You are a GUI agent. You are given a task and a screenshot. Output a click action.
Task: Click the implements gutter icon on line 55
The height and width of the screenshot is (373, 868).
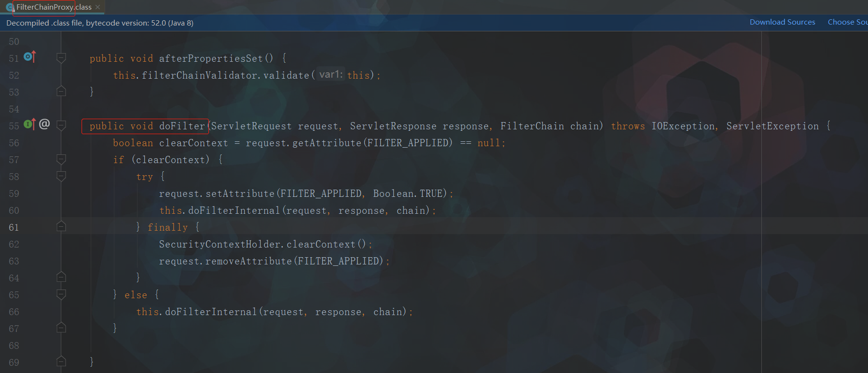click(x=29, y=124)
